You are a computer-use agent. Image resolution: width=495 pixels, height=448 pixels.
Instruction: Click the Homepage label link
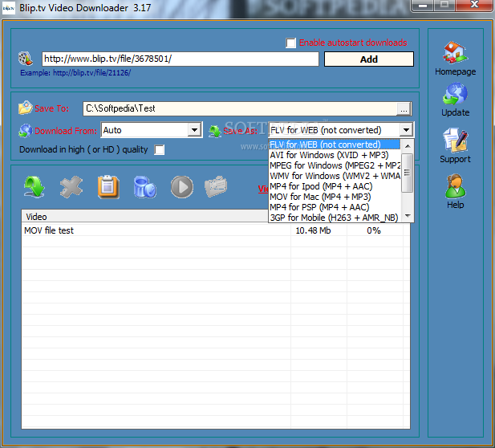455,71
